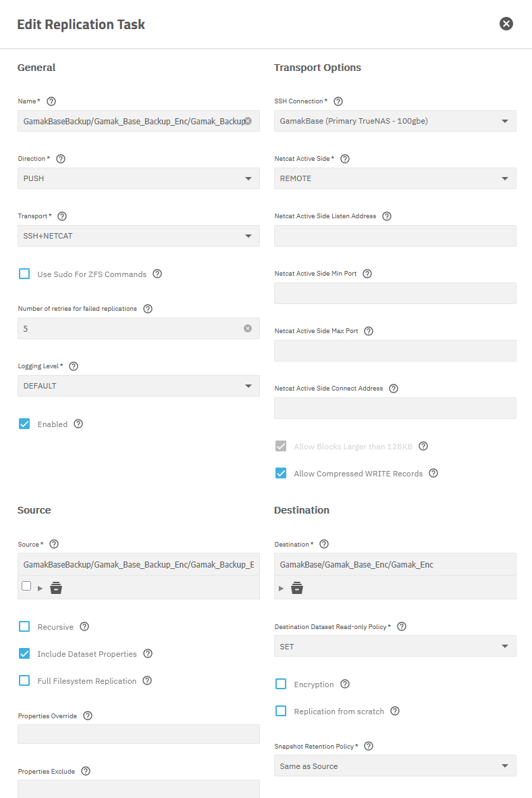Viewport: 532px width, 798px height.
Task: Click the help icon beside SSH Connection
Action: [338, 101]
